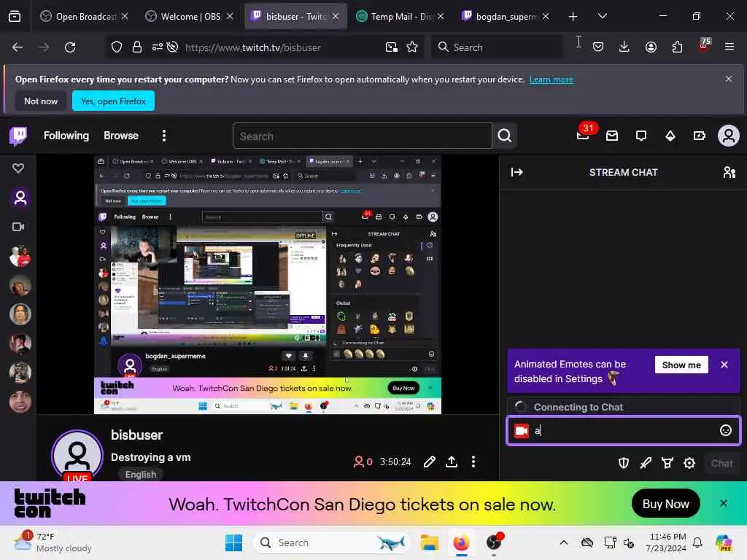Open the channel points trophy icon
Image resolution: width=747 pixels, height=560 pixels.
(667, 463)
